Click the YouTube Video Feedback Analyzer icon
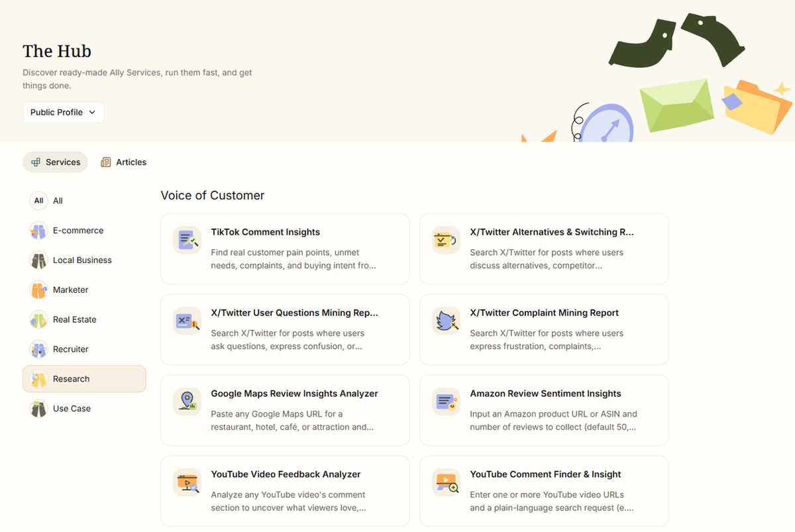Image resolution: width=795 pixels, height=532 pixels. pos(187,483)
